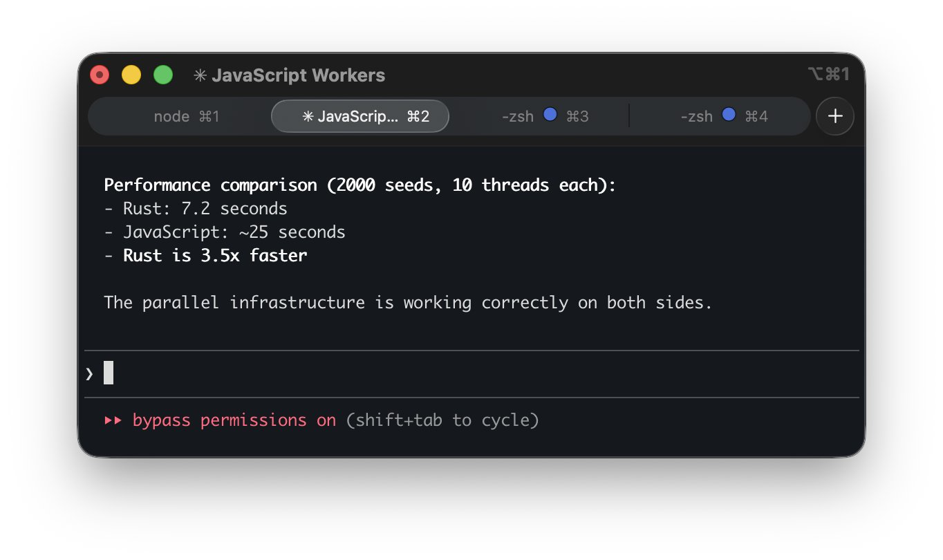Click the blue activity dot on ⌘4 tab
The width and height of the screenshot is (943, 560).
(x=729, y=115)
